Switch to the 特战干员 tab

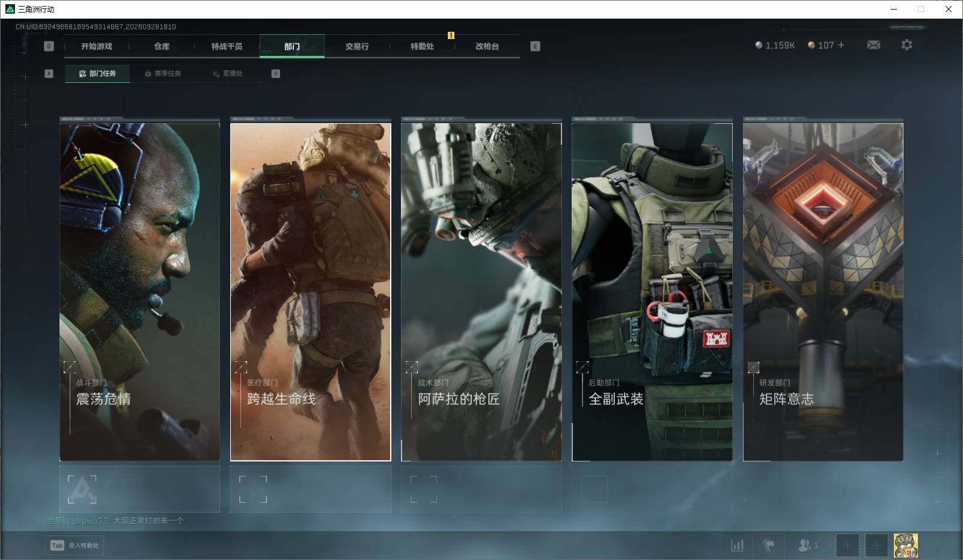point(227,46)
